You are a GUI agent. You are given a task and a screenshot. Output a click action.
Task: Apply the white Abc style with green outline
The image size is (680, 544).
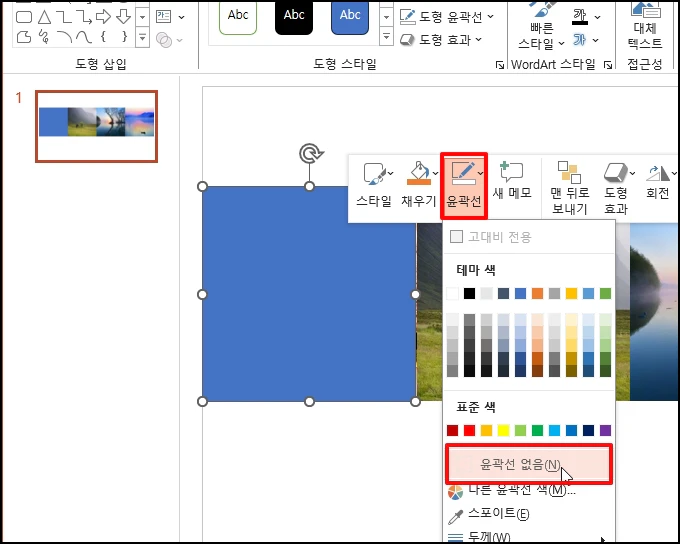pos(238,17)
